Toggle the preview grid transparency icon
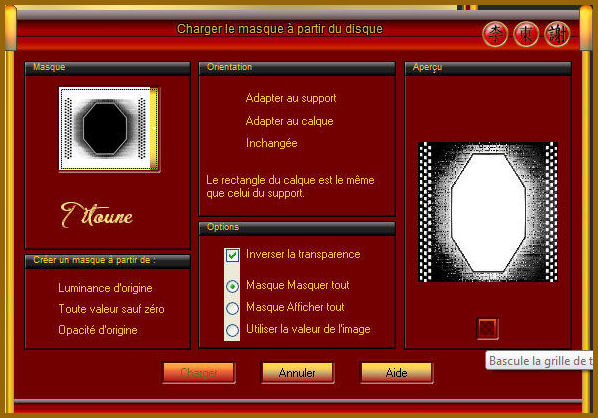 [487, 328]
